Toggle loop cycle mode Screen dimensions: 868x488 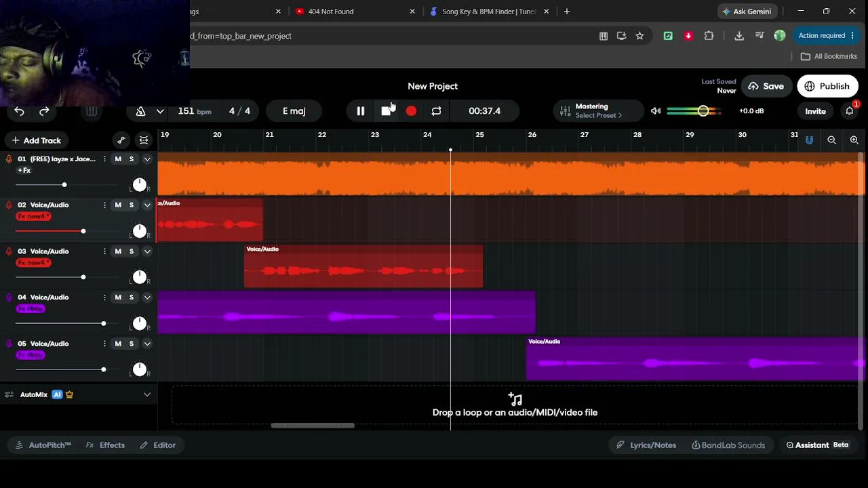436,111
